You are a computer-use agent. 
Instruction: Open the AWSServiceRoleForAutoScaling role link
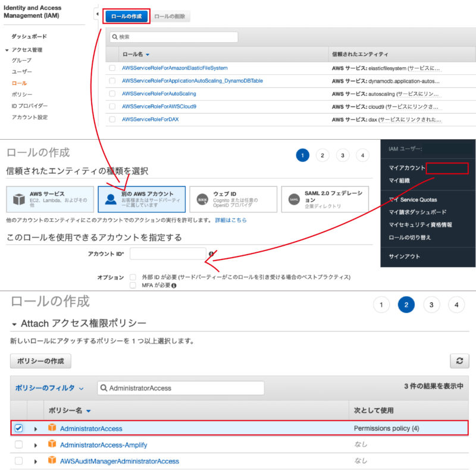click(159, 93)
